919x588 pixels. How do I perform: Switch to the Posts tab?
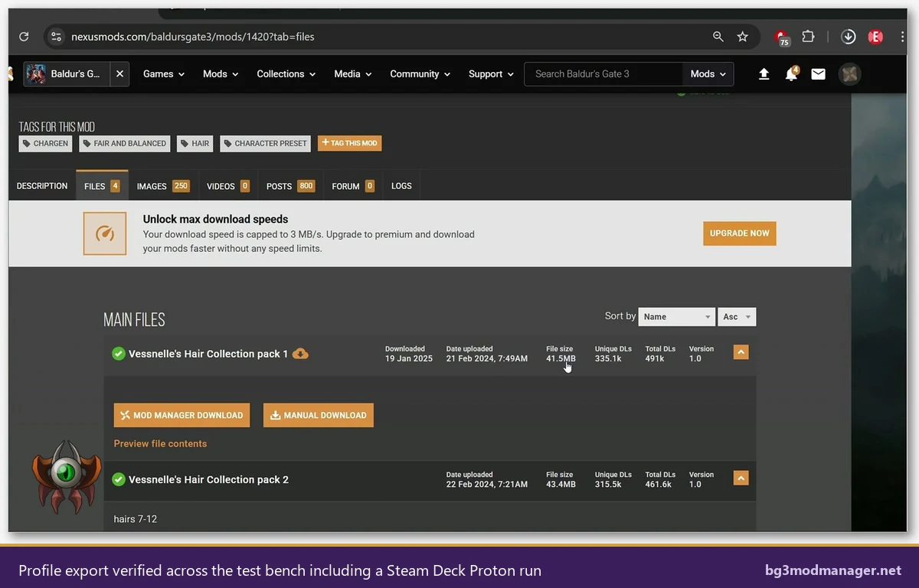click(290, 186)
